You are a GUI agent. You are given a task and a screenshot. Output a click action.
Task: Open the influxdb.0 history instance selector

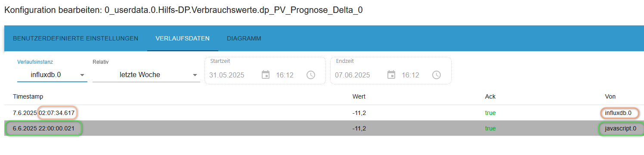[x=52, y=75]
